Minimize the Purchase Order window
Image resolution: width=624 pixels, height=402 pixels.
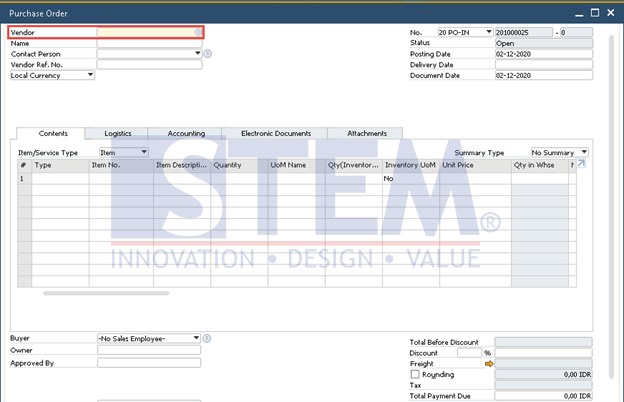[x=579, y=14]
